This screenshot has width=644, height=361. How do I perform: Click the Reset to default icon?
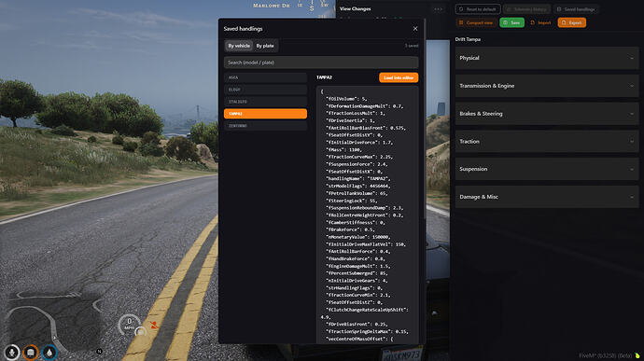[461, 9]
